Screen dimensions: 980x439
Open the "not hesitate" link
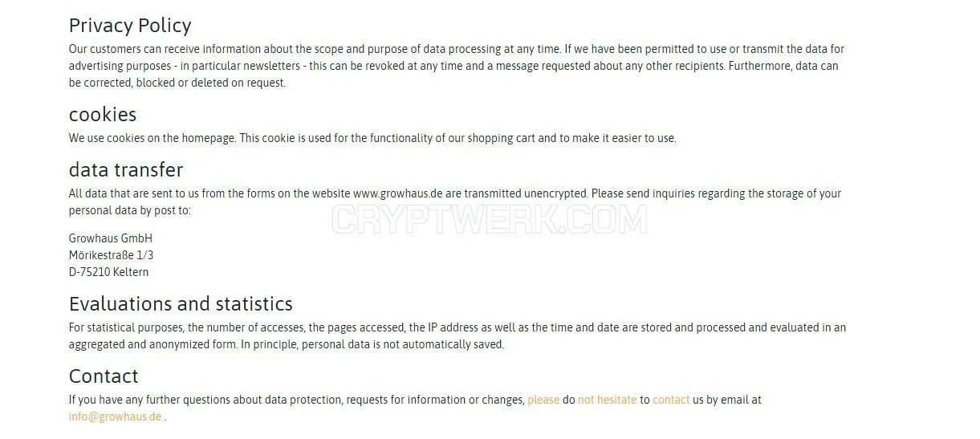(607, 400)
